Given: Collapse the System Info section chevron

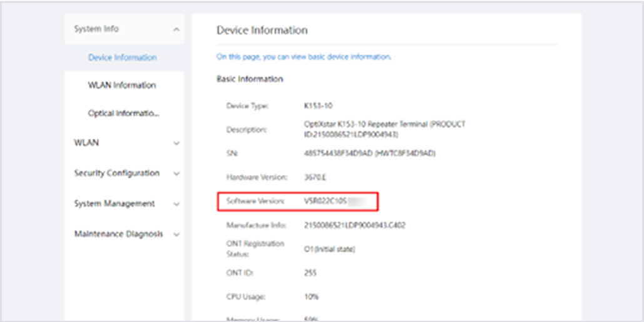Looking at the screenshot, I should coord(176,29).
